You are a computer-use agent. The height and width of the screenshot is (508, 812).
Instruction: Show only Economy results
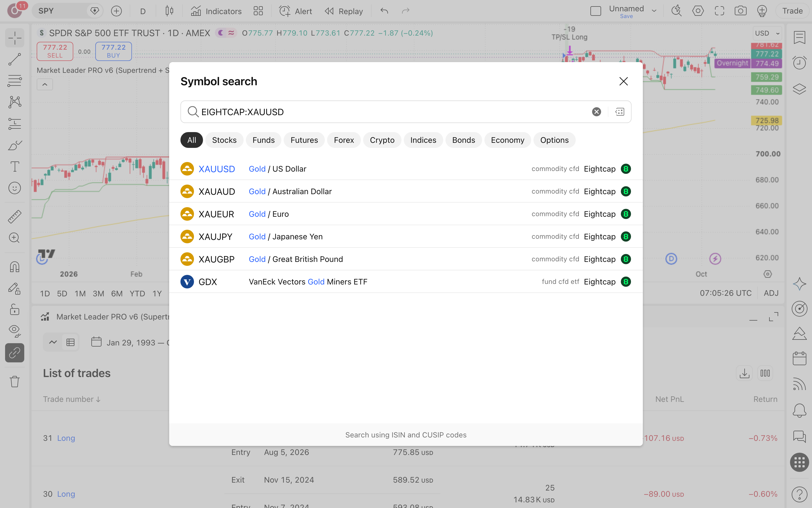pyautogui.click(x=507, y=140)
